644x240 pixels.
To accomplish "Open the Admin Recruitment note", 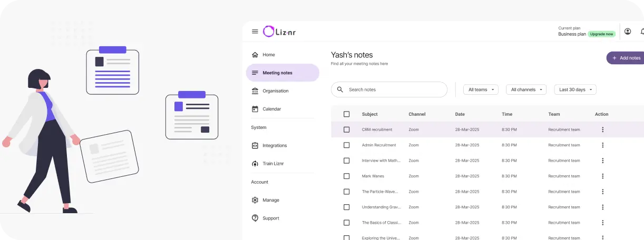I will click(x=379, y=145).
